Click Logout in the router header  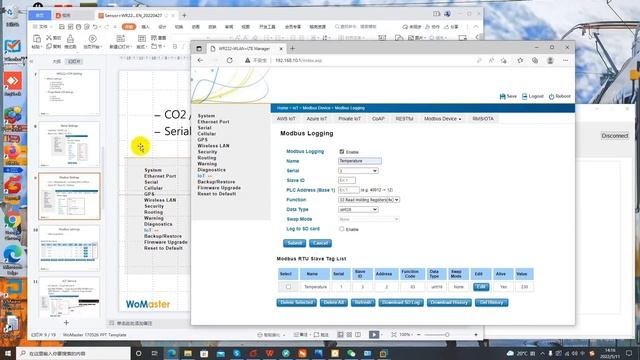533,96
